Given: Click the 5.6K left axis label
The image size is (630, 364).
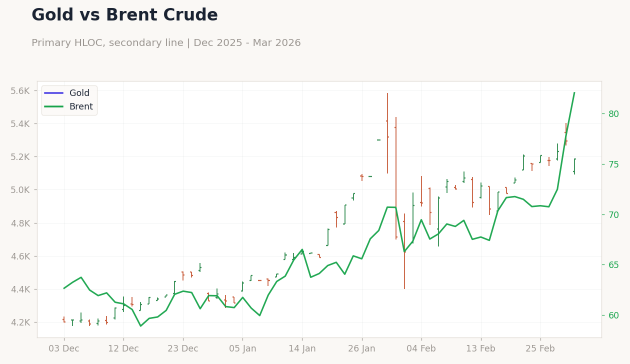Looking at the screenshot, I should click(x=20, y=90).
